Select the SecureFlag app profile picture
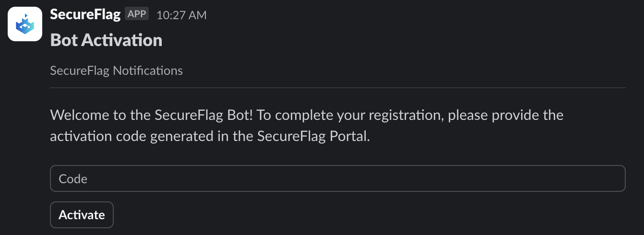This screenshot has height=235, width=644. click(x=25, y=24)
